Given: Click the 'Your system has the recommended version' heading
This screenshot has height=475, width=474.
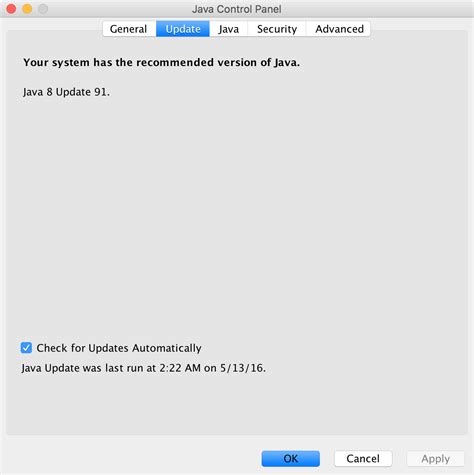Looking at the screenshot, I should pos(161,62).
